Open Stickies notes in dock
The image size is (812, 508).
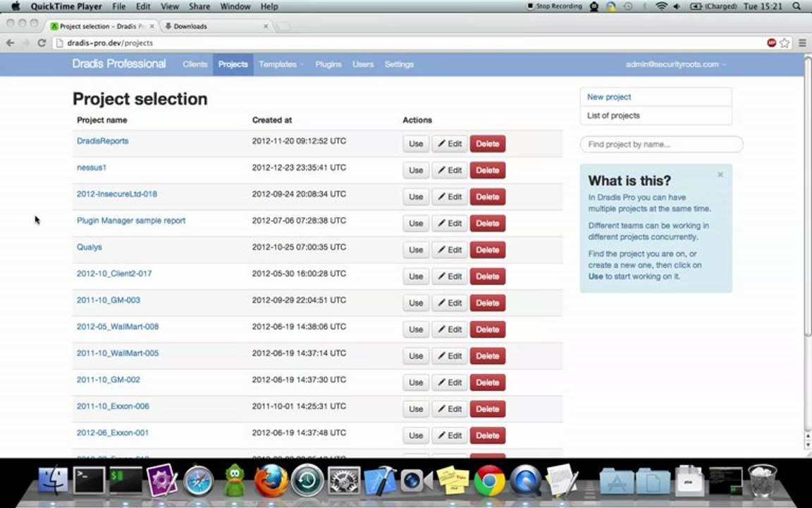coord(453,480)
